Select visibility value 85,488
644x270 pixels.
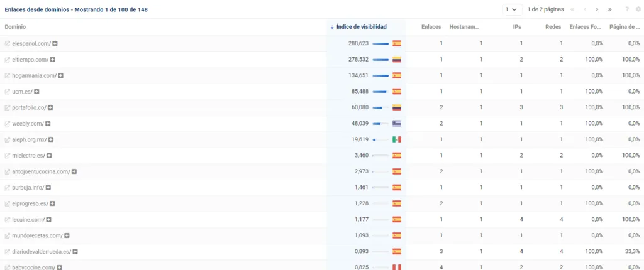360,92
